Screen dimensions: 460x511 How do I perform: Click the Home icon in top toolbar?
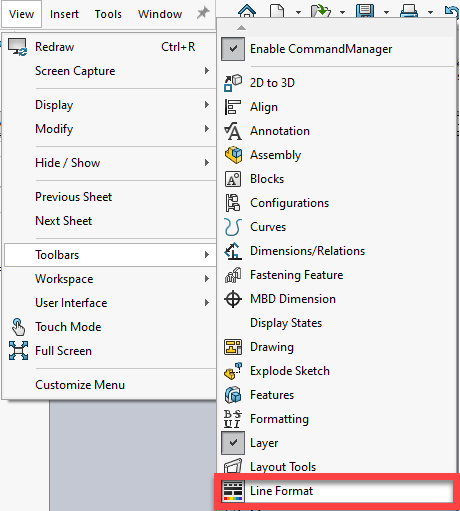pyautogui.click(x=247, y=11)
